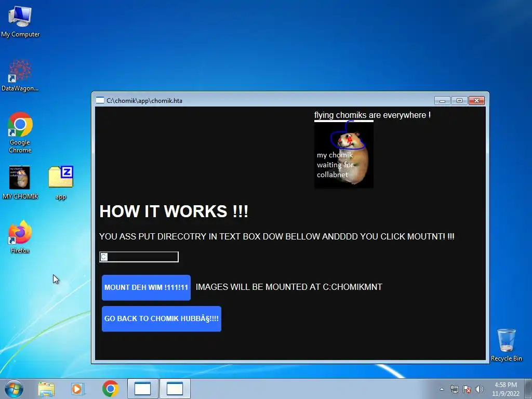Open the Action Center flag tray icon
This screenshot has width=532, height=399.
click(x=467, y=389)
